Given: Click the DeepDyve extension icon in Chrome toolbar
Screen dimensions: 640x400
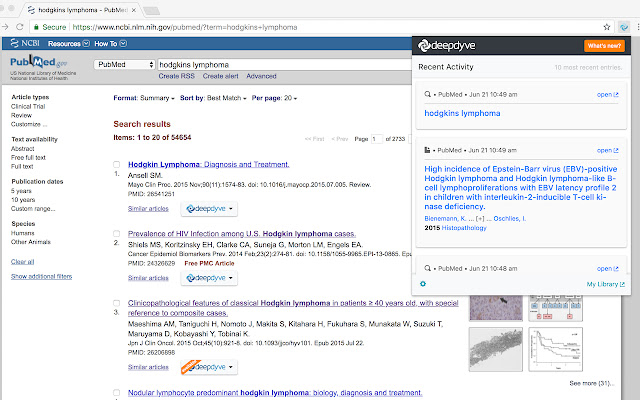Looking at the screenshot, I should [624, 27].
